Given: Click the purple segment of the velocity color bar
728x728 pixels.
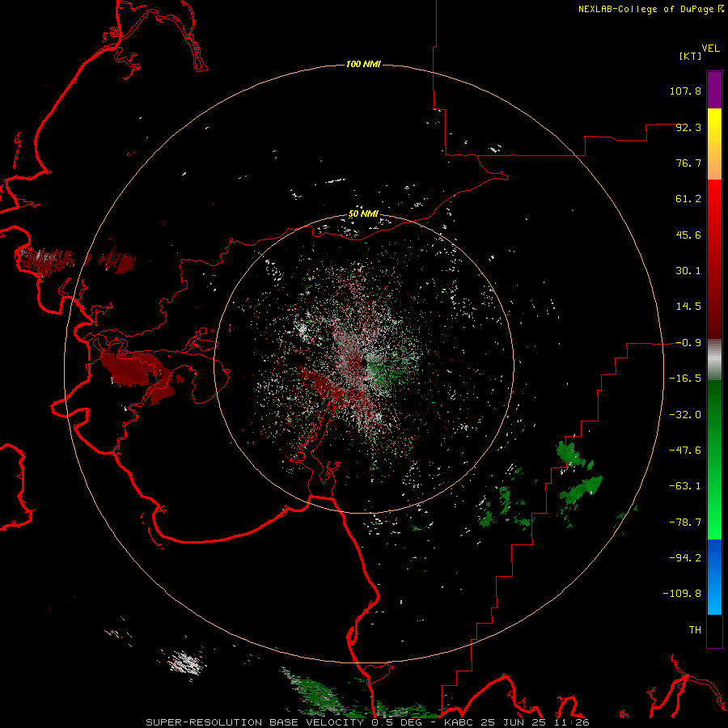Looking at the screenshot, I should point(714,90).
